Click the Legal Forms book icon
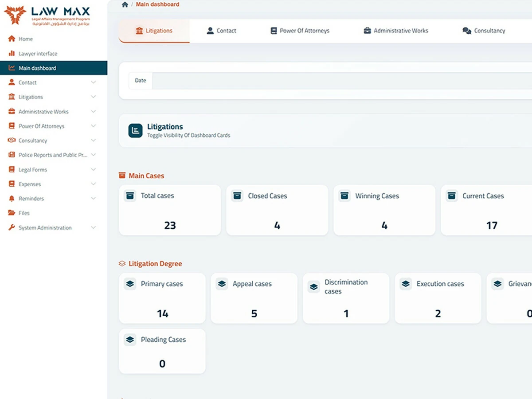The width and height of the screenshot is (532, 399). (x=12, y=169)
